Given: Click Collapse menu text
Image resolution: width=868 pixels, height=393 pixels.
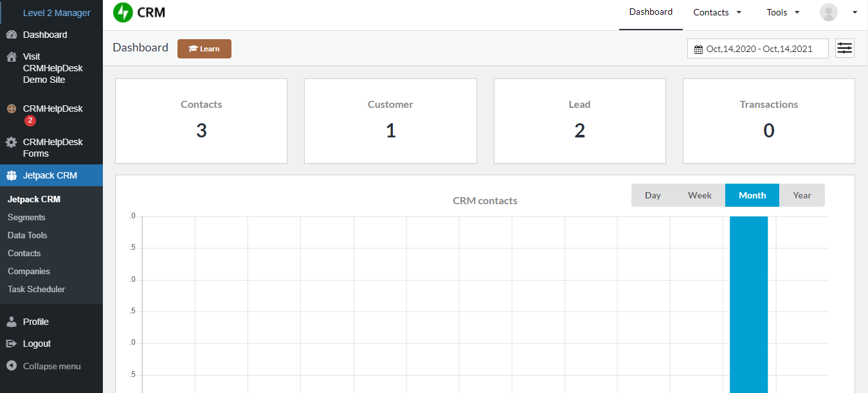Looking at the screenshot, I should [52, 366].
